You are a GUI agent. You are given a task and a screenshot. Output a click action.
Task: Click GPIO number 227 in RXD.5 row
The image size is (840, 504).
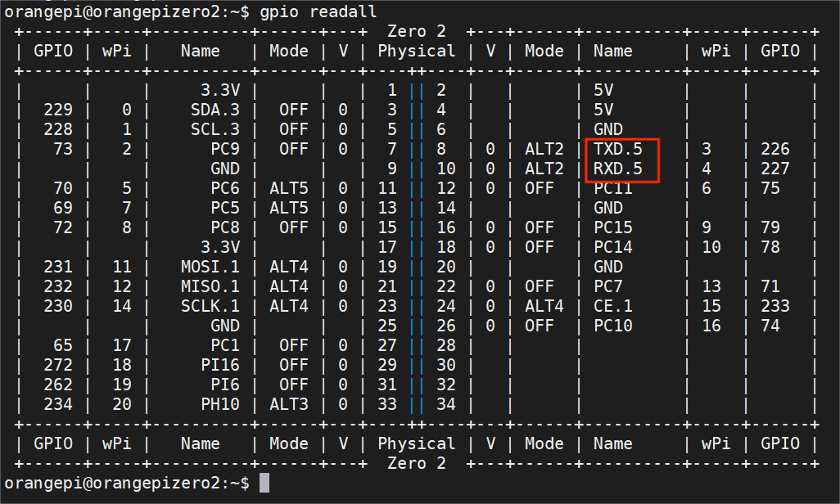click(x=775, y=169)
